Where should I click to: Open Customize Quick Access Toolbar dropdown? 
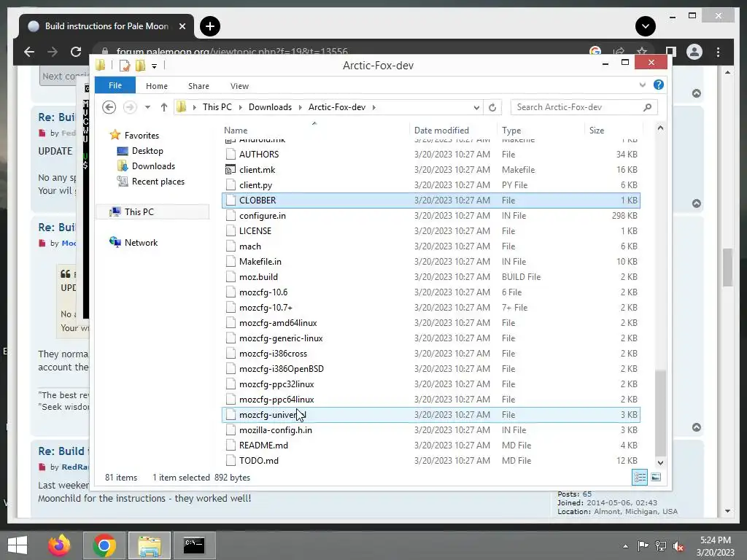pyautogui.click(x=155, y=66)
